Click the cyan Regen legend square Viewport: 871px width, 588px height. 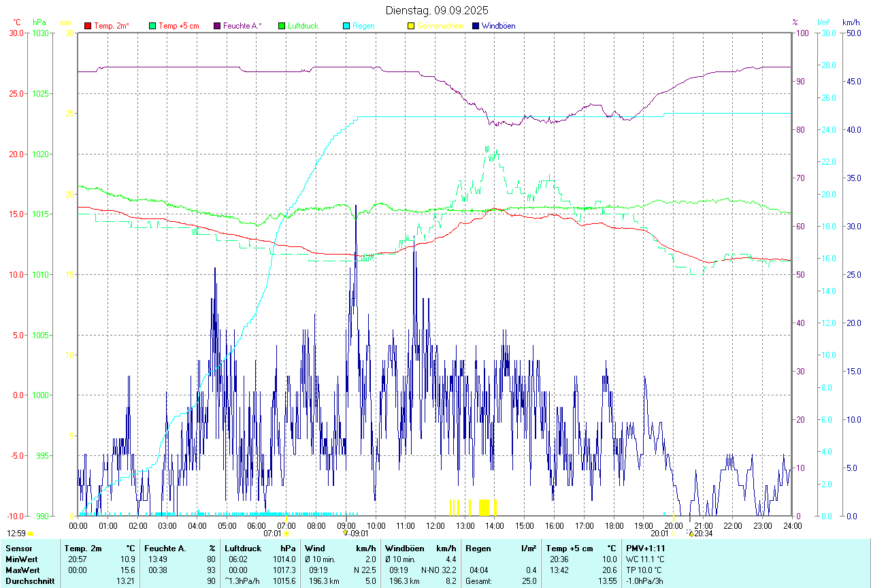(346, 26)
